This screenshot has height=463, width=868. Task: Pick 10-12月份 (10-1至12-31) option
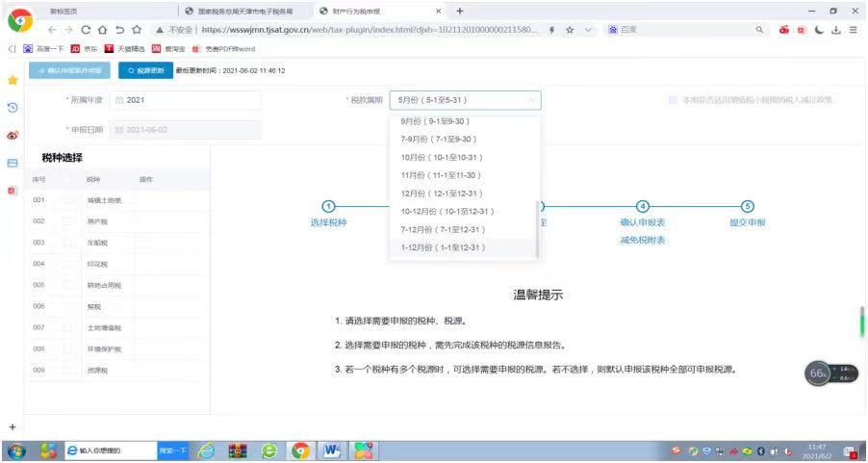[x=463, y=211]
